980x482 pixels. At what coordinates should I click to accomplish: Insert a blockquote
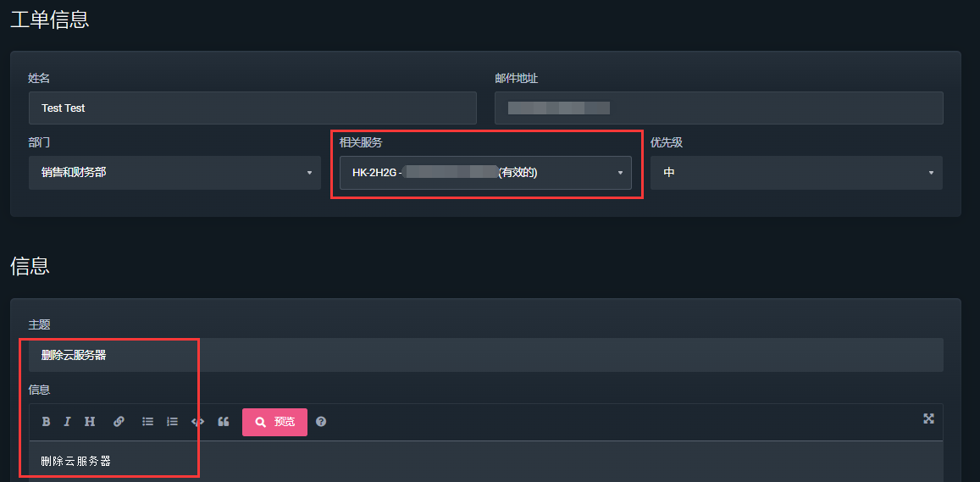coord(224,422)
